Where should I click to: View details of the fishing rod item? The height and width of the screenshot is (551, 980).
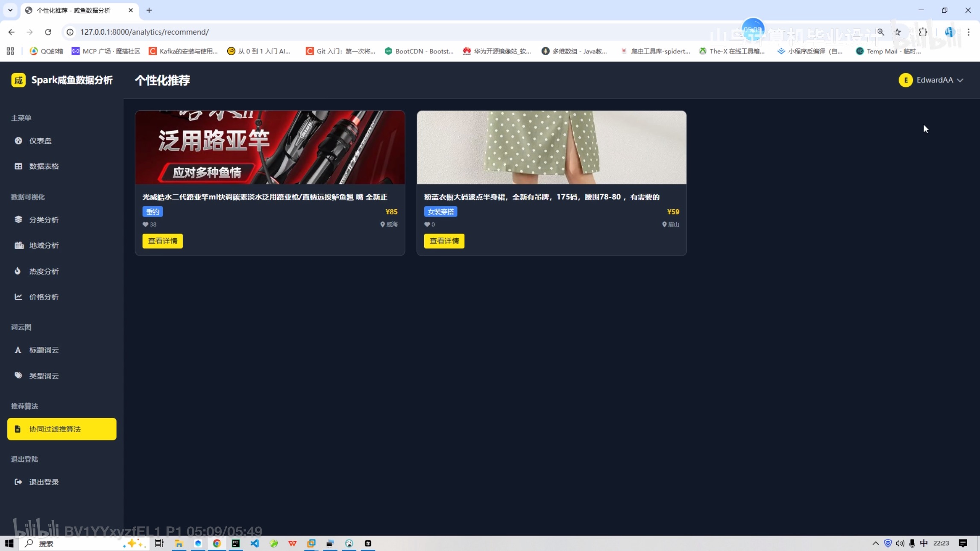pyautogui.click(x=162, y=241)
